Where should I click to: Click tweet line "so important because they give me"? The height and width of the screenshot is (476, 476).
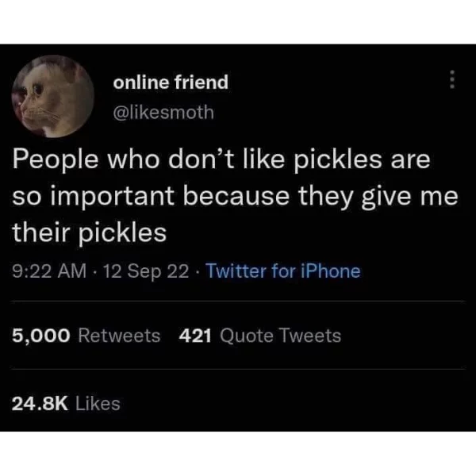point(235,197)
